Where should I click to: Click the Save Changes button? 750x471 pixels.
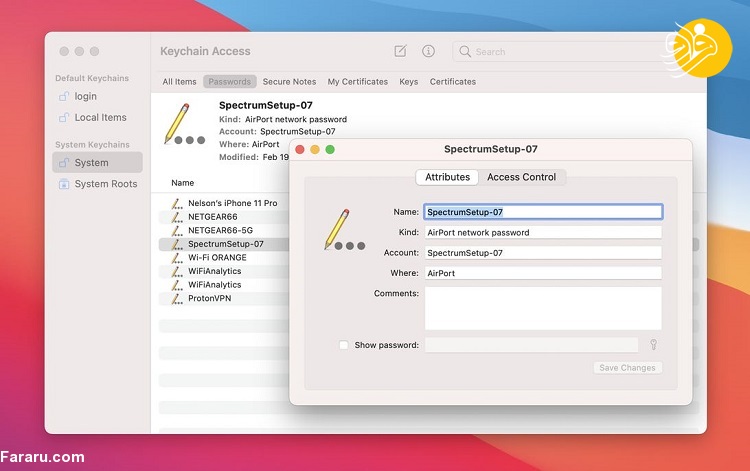(628, 368)
